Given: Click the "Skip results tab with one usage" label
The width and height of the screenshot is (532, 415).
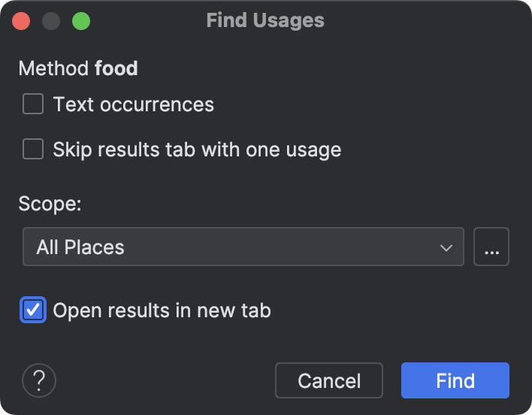Looking at the screenshot, I should coord(197,150).
